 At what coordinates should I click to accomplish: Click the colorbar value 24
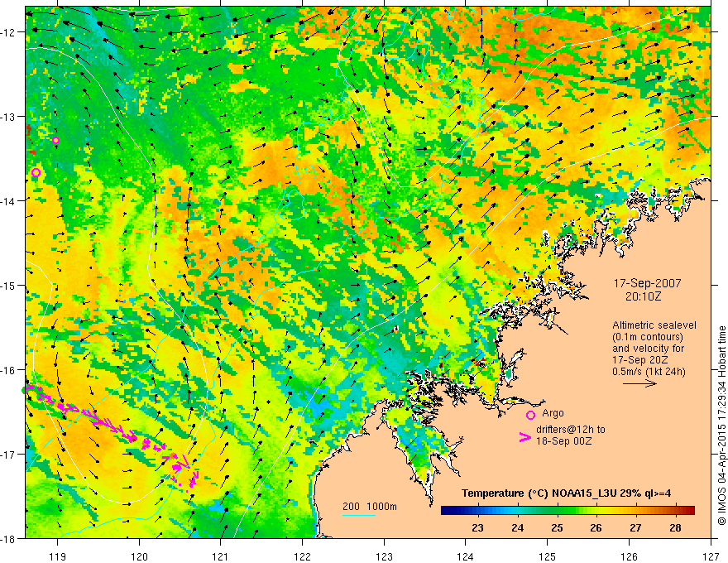(x=517, y=527)
